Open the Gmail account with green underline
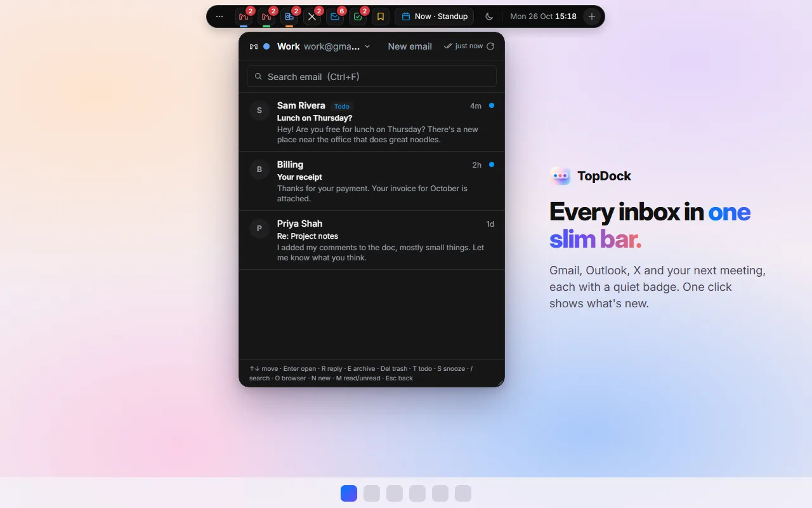 coord(266,17)
